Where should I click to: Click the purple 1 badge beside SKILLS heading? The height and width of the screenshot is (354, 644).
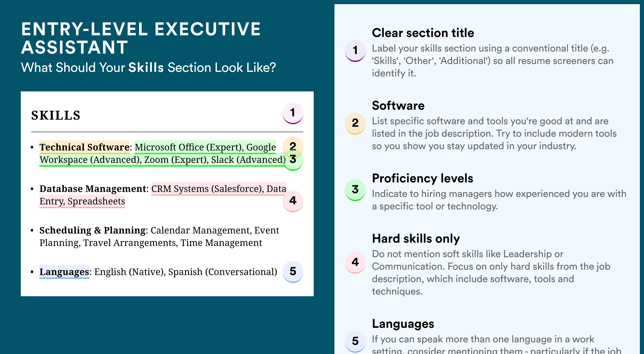tap(293, 113)
